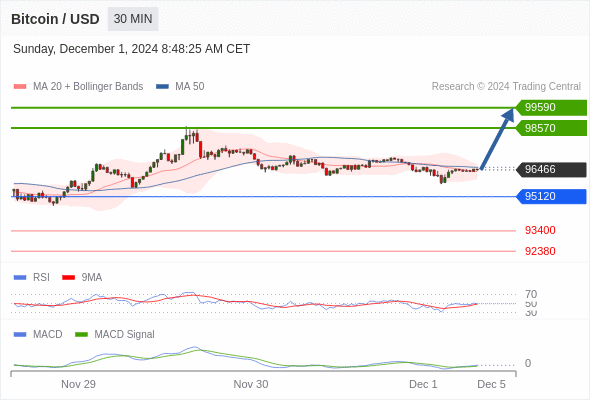Select the 99590 green resistance label
Image resolution: width=590 pixels, height=400 pixels.
551,107
